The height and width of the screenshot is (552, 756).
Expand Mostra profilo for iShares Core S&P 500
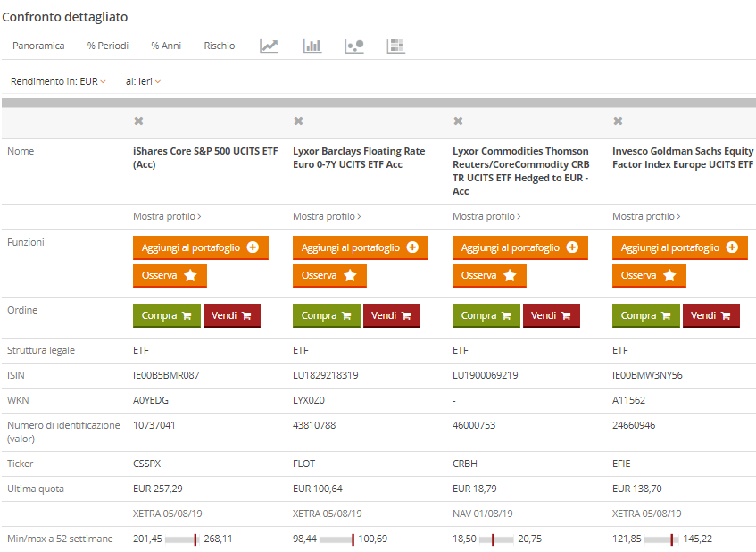[x=167, y=216]
